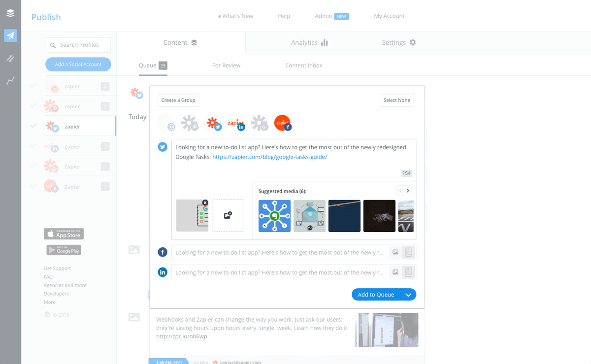Open the Queue sub-tab
Image resolution: width=591 pixels, height=364 pixels.
153,65
